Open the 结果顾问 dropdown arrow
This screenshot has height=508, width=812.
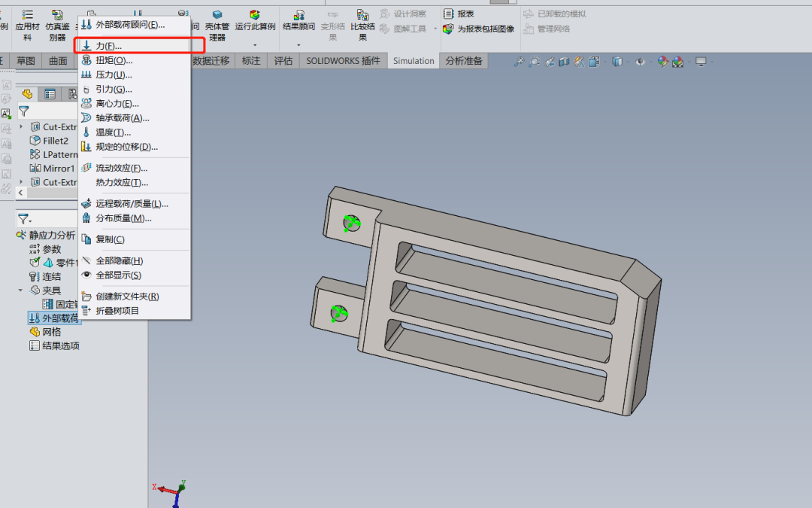(298, 44)
